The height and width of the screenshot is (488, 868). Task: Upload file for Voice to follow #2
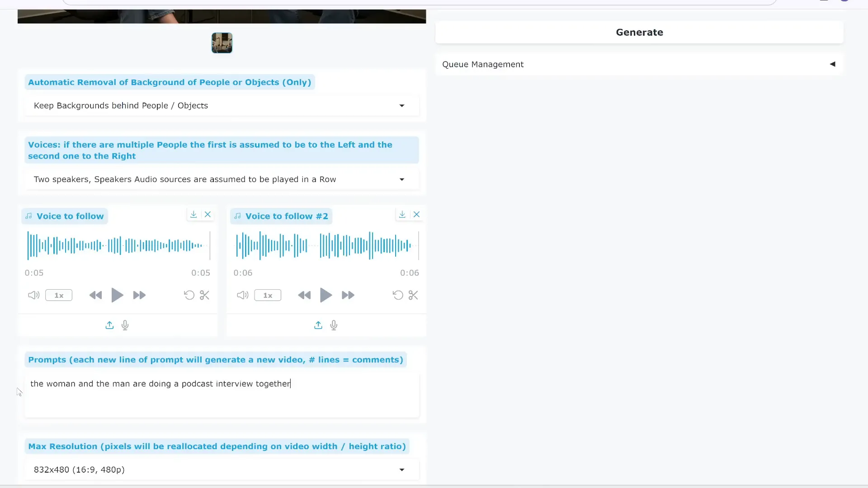pos(318,325)
